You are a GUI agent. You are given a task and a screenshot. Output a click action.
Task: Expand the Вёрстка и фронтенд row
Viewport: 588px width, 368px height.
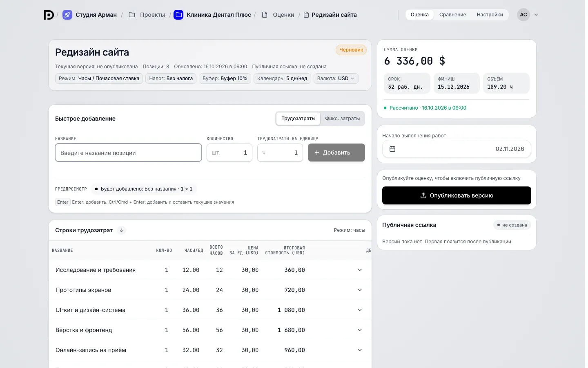click(360, 330)
